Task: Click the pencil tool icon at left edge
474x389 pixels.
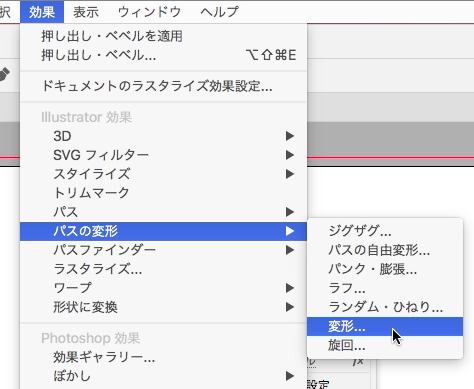Action: 4,74
